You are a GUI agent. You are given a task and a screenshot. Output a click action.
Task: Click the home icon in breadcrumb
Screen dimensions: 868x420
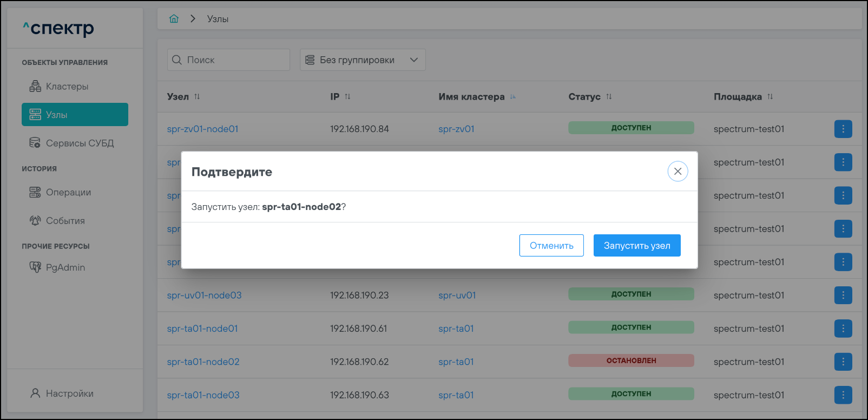174,19
